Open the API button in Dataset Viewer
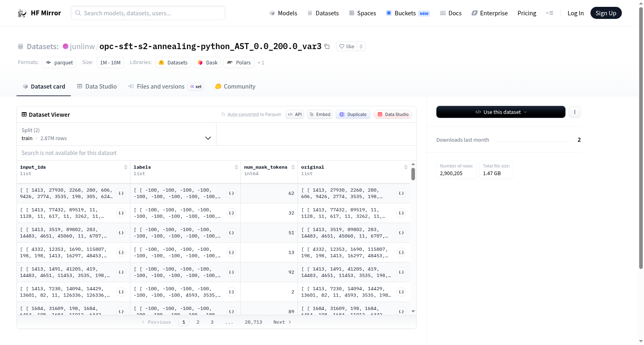Screen dimensions: 644x345 tap(295, 114)
